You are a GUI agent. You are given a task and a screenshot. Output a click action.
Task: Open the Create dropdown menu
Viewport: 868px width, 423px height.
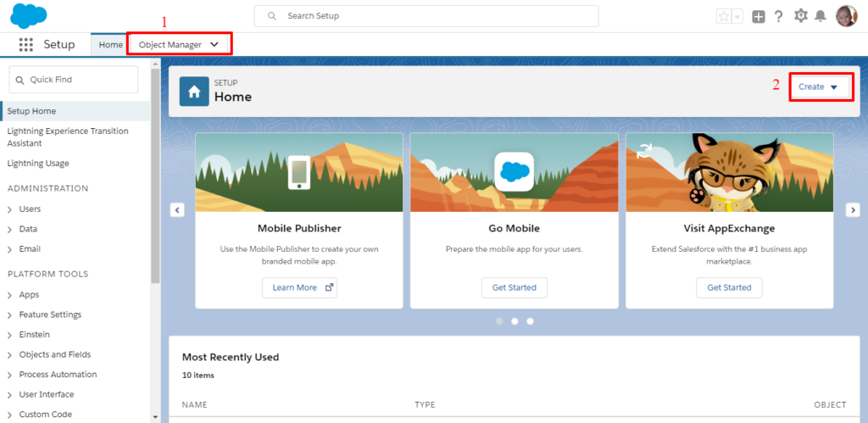pos(820,87)
